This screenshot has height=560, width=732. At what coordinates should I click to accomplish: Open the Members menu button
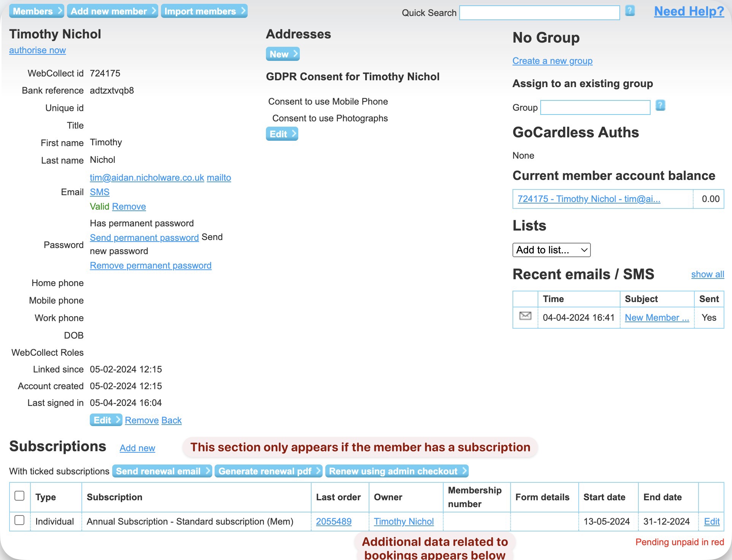(x=37, y=11)
